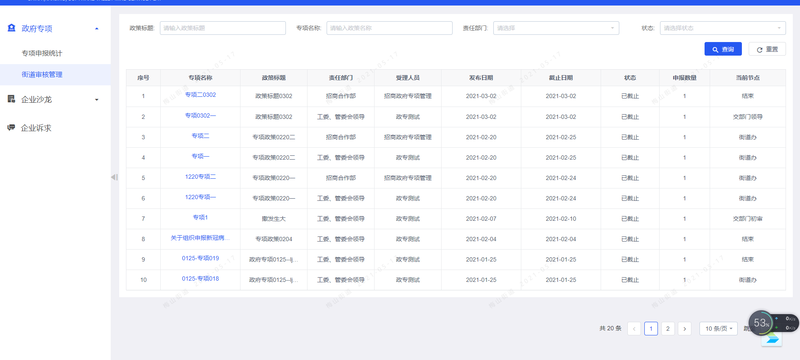Click the 企业诉求 sidebar icon

[11, 127]
